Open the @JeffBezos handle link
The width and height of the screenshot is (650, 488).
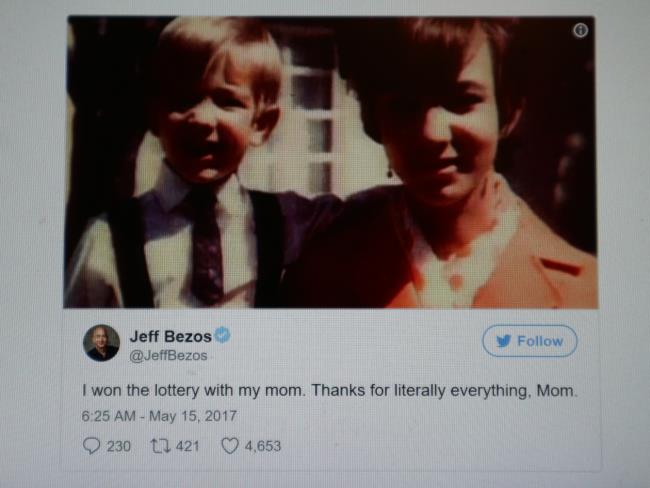coord(168,355)
